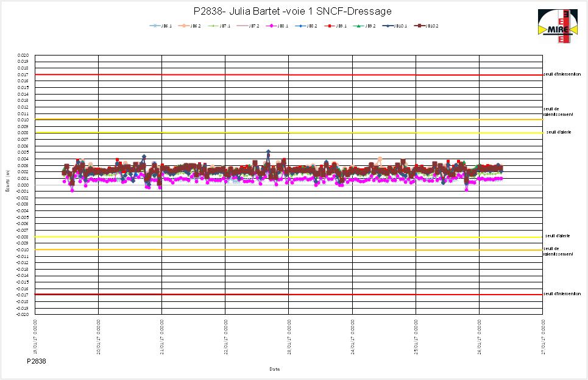Select the JB10.2 legend entry
Viewport: 588px width, 380px height.
tap(426, 26)
